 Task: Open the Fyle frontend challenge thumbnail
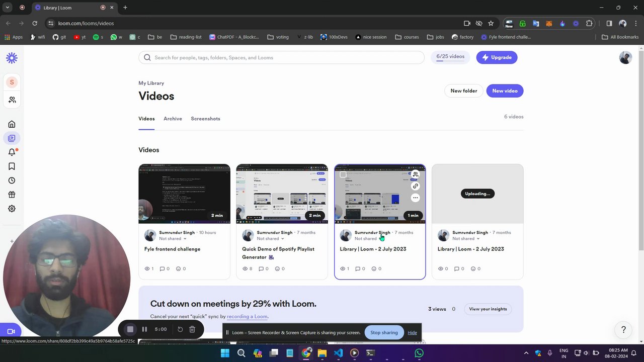point(184,194)
